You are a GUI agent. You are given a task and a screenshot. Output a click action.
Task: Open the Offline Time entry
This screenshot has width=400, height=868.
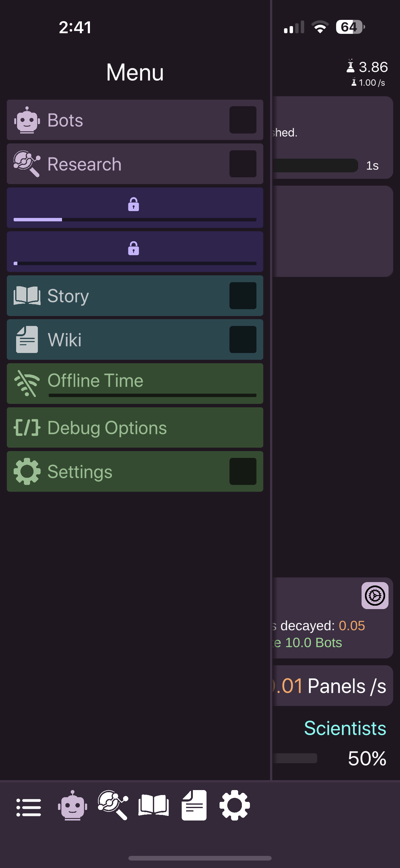click(135, 383)
